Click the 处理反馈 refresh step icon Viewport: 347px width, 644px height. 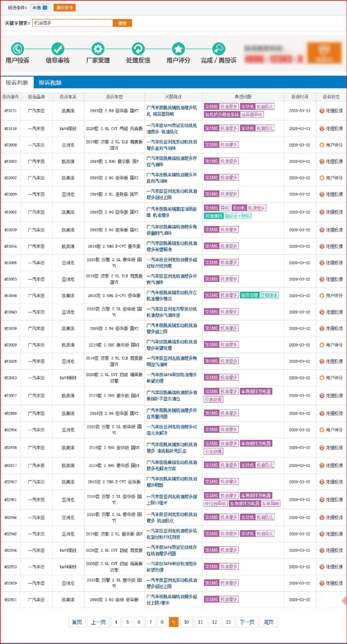[x=138, y=49]
